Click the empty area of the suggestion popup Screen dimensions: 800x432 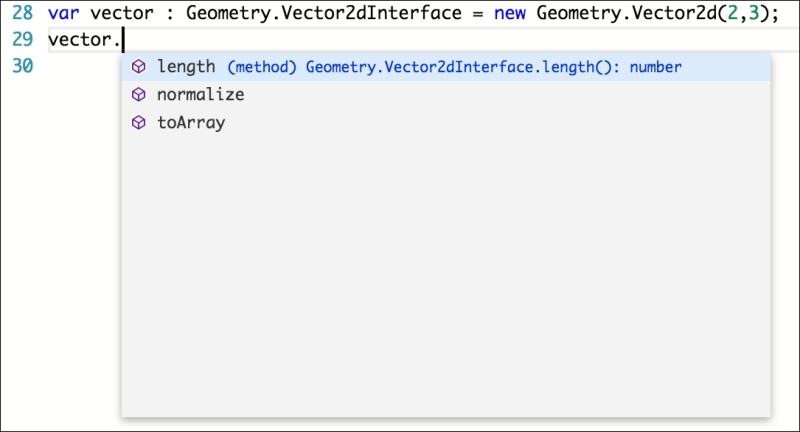(446, 275)
